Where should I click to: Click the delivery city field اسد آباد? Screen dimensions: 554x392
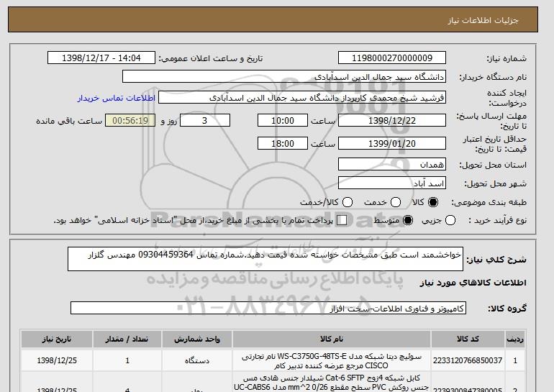(x=392, y=183)
